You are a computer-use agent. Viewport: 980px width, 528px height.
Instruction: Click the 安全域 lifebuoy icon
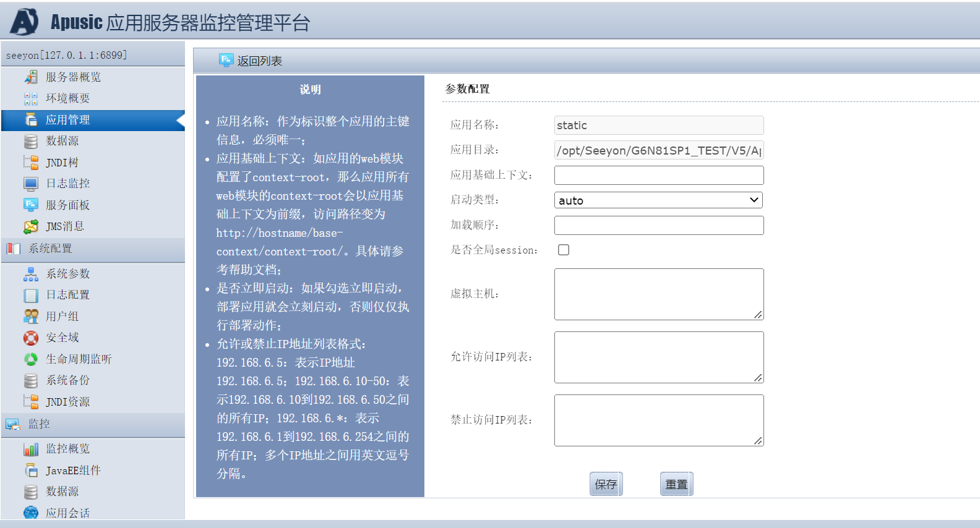tap(31, 338)
